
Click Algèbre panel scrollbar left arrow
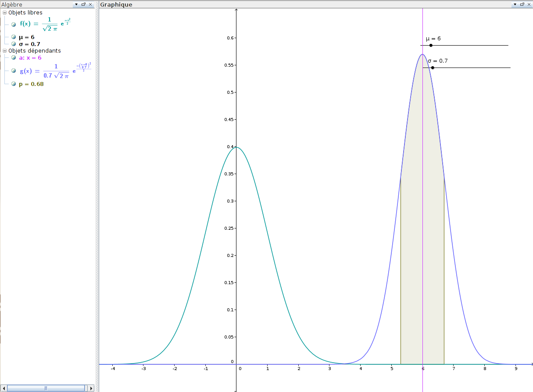[x=4, y=388]
